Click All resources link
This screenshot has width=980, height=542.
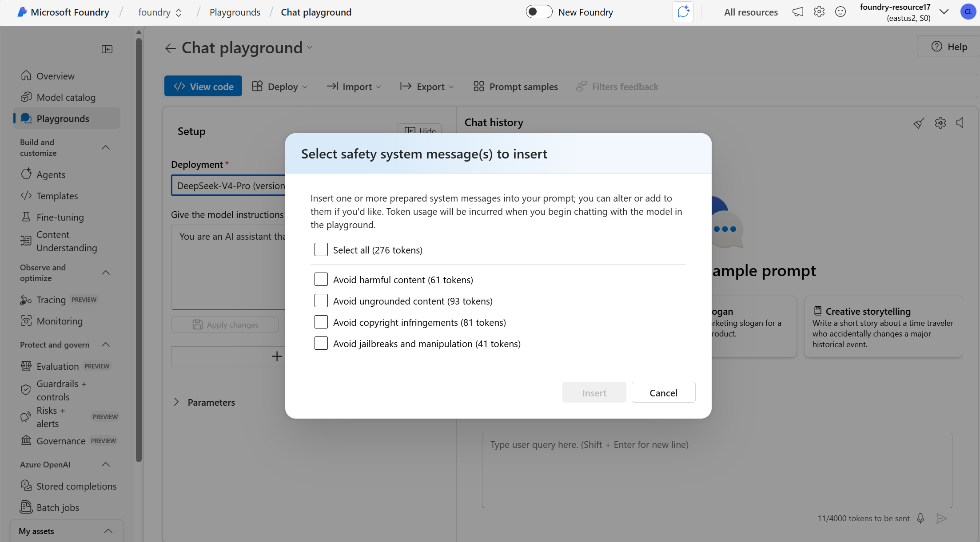click(x=751, y=12)
